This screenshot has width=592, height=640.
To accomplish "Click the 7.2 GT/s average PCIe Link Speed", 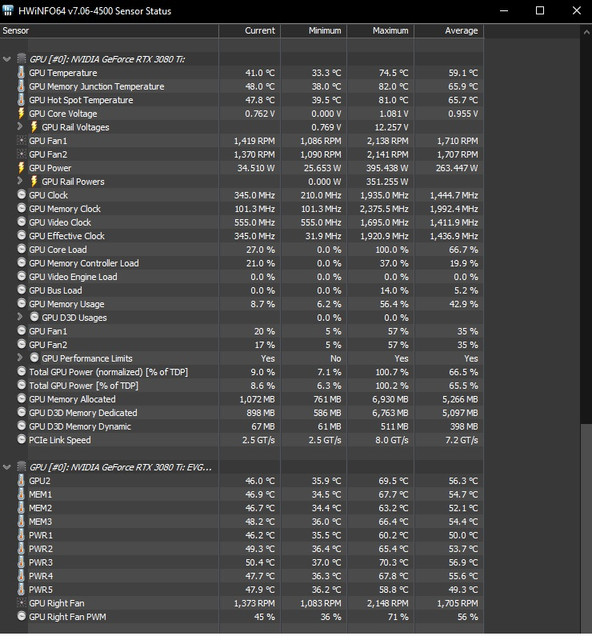I will [461, 440].
